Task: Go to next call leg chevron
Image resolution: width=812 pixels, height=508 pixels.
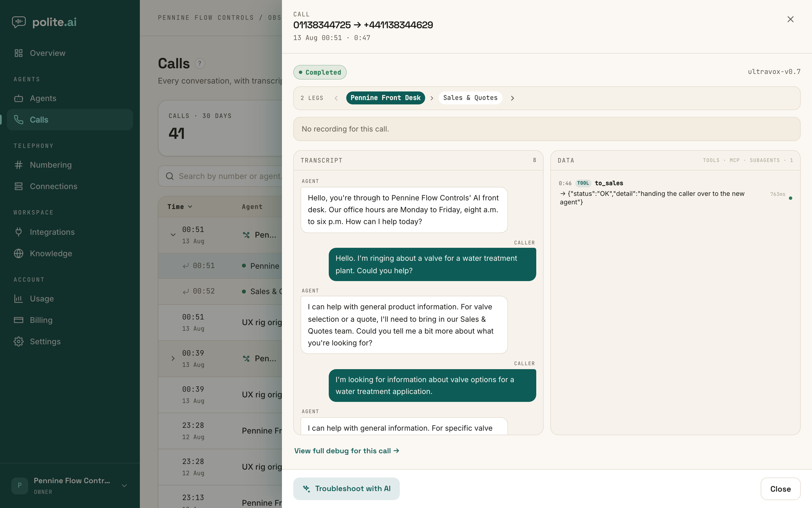Action: coord(512,98)
